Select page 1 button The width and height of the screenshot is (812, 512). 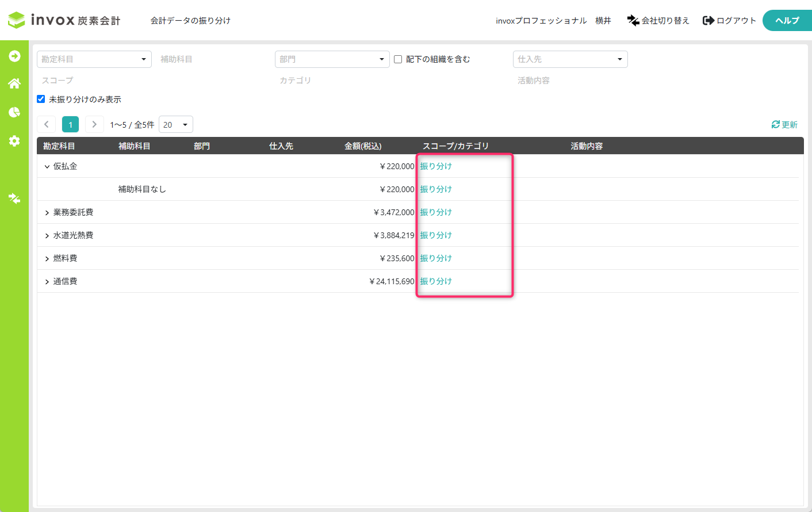[x=70, y=124]
